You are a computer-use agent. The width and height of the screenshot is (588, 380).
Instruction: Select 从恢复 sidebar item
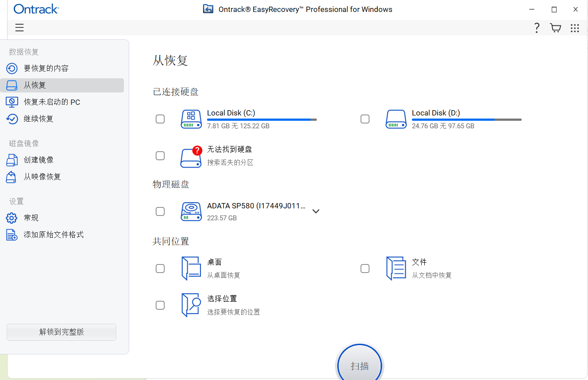[x=62, y=85]
